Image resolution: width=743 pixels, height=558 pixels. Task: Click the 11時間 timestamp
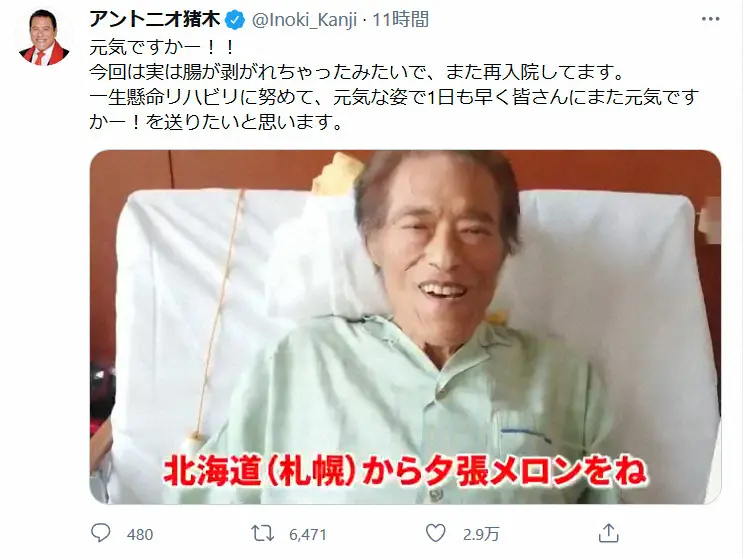[x=400, y=20]
